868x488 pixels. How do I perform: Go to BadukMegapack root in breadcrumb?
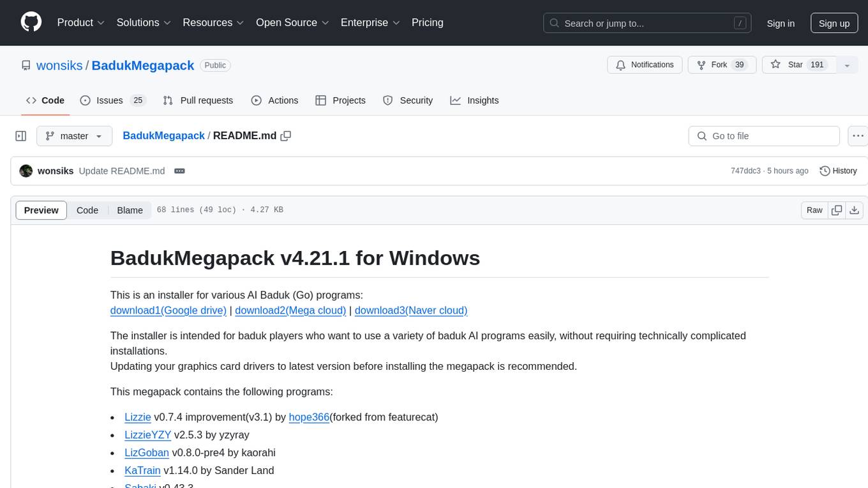(x=163, y=136)
